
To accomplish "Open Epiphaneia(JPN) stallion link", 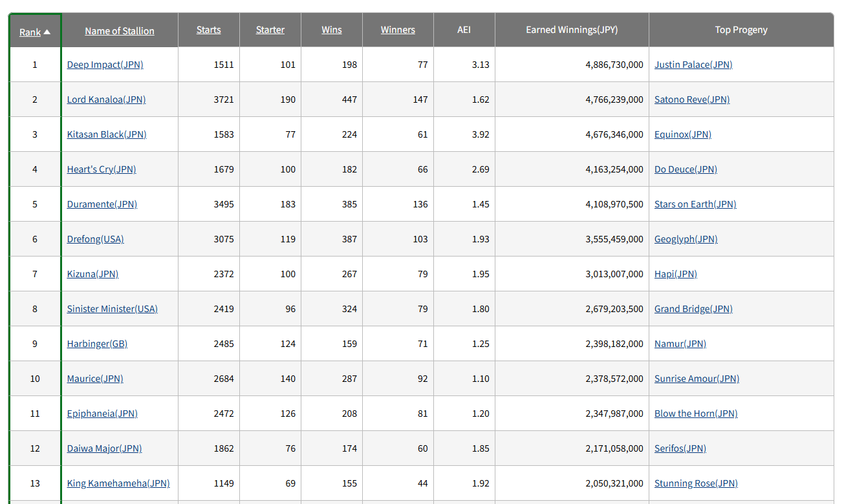I will click(x=102, y=414).
